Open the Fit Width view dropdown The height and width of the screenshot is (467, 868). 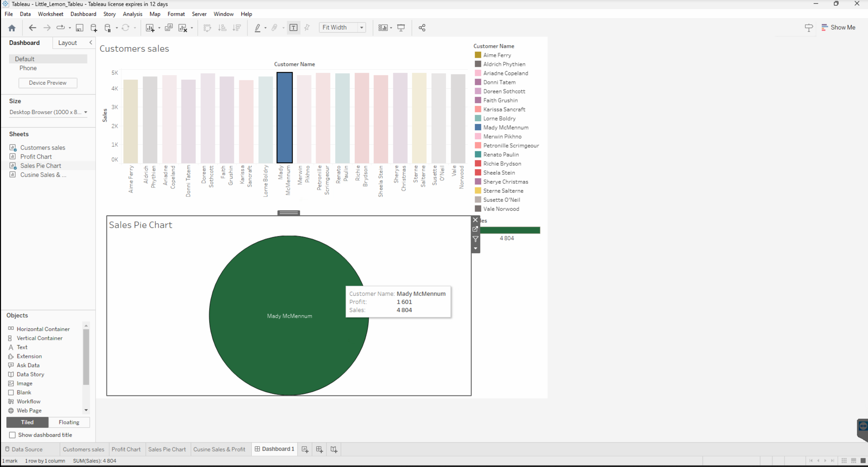click(x=361, y=27)
